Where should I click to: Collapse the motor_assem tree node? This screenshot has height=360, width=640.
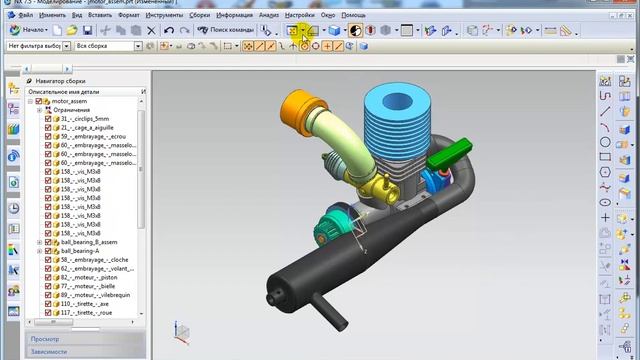(30, 101)
